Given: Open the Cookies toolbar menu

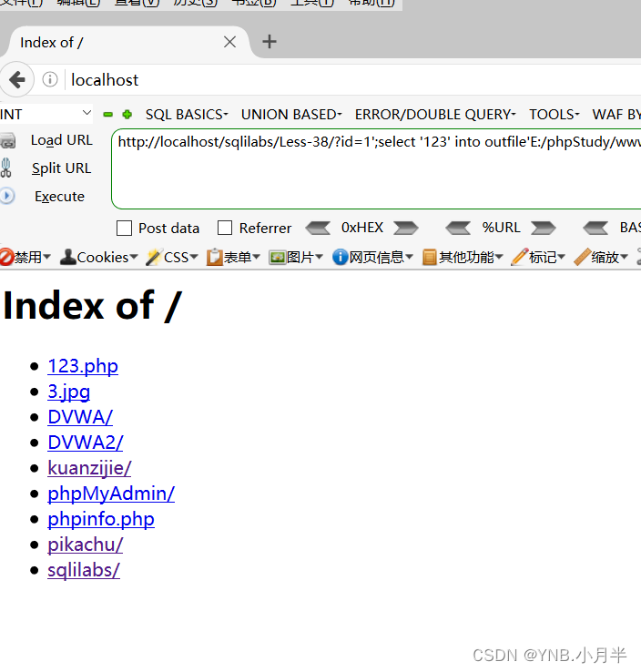Looking at the screenshot, I should click(x=99, y=257).
